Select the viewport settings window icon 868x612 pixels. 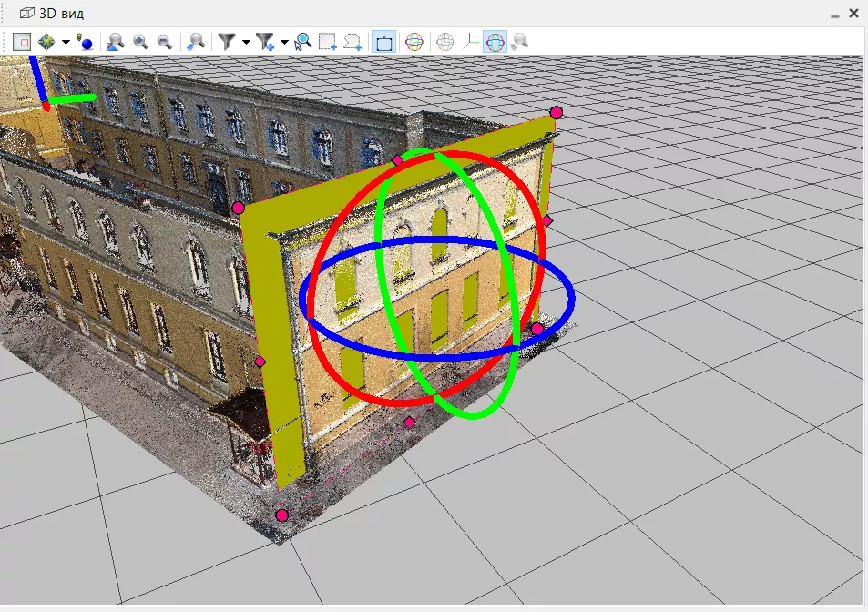click(x=24, y=41)
